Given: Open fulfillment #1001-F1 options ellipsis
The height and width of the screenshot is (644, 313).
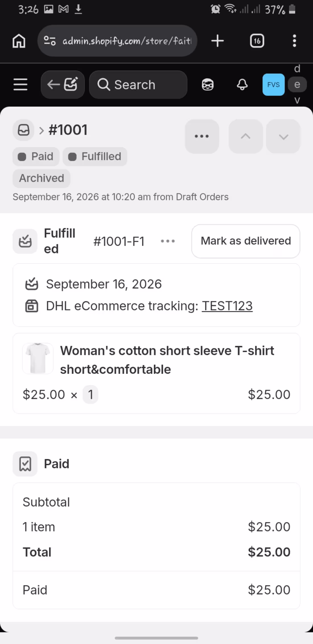Looking at the screenshot, I should point(168,241).
